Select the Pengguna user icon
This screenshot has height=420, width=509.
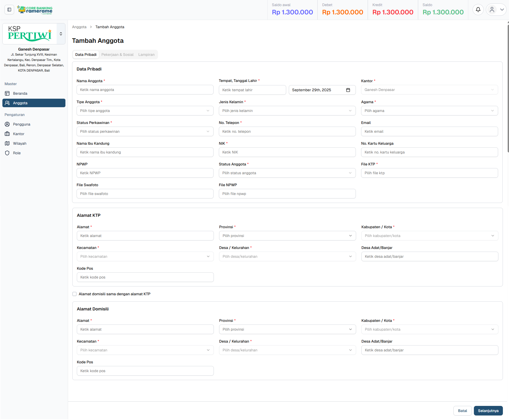click(7, 124)
